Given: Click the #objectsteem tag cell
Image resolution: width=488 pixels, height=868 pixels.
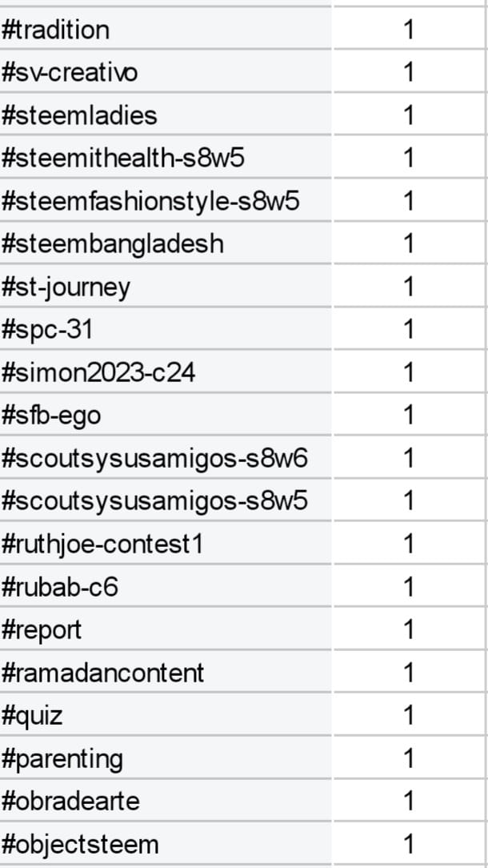Looking at the screenshot, I should (166, 844).
